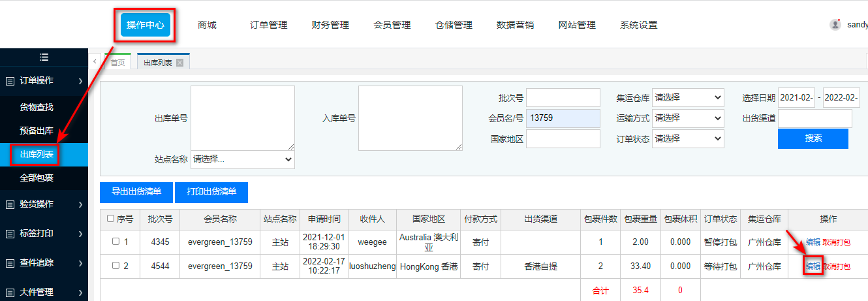Click the 搜索 button

(x=813, y=138)
